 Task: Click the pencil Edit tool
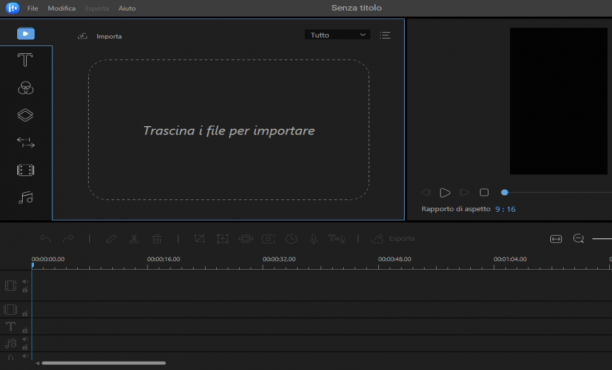tap(111, 238)
